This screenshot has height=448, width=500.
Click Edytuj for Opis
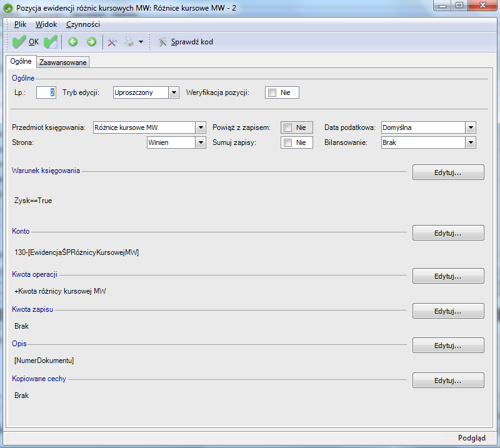tap(448, 346)
